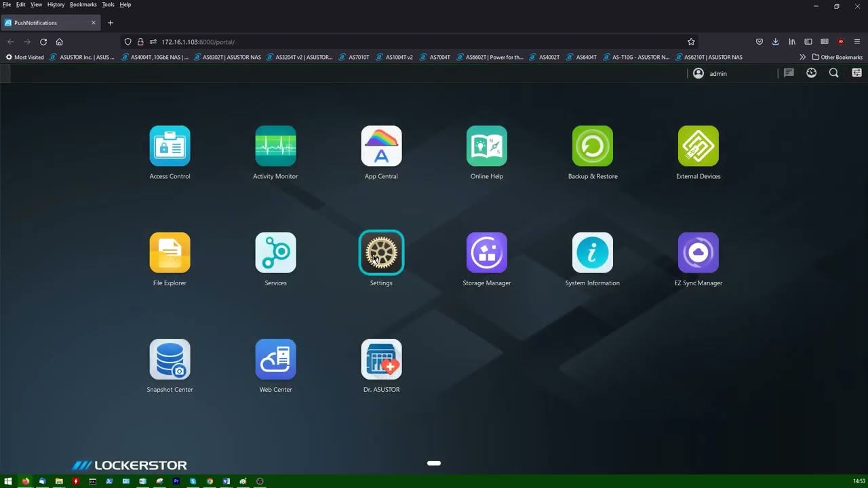Toggle the browser sidebar

[x=808, y=41]
